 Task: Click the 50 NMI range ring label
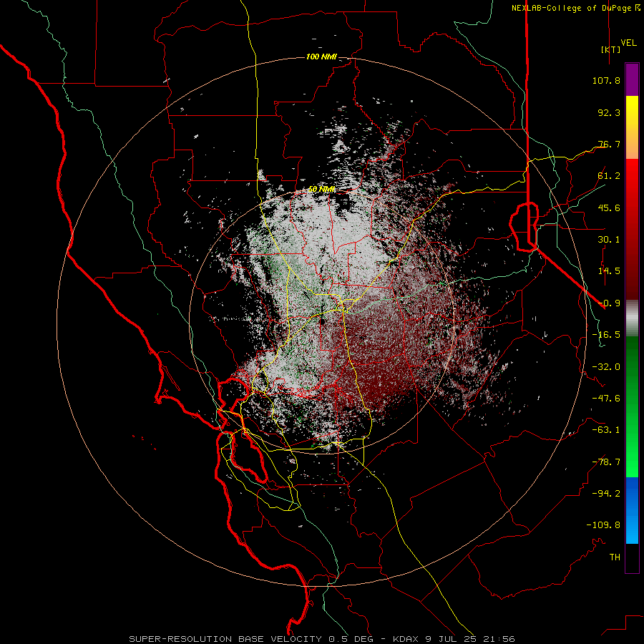321,190
